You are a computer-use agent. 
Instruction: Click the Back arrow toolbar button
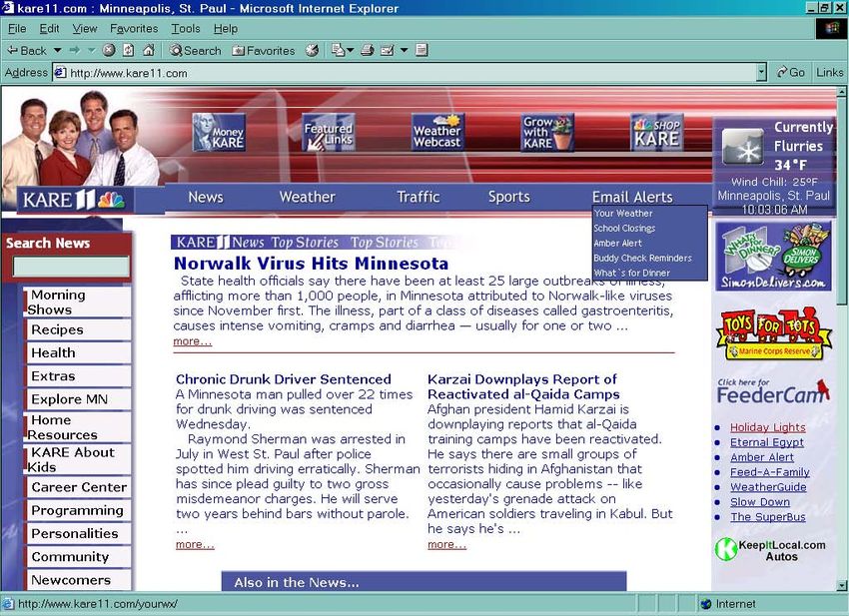click(x=26, y=50)
